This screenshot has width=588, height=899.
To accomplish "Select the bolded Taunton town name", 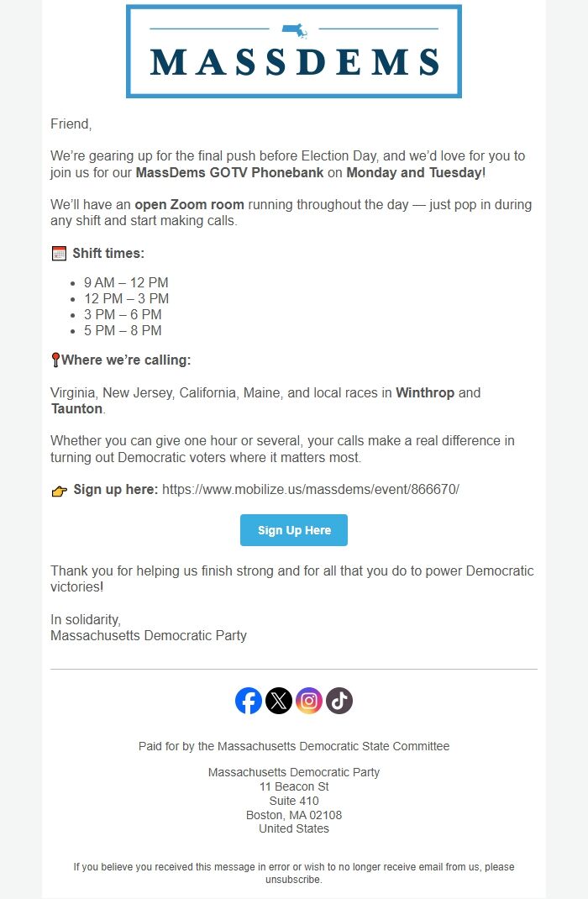I will (76, 409).
